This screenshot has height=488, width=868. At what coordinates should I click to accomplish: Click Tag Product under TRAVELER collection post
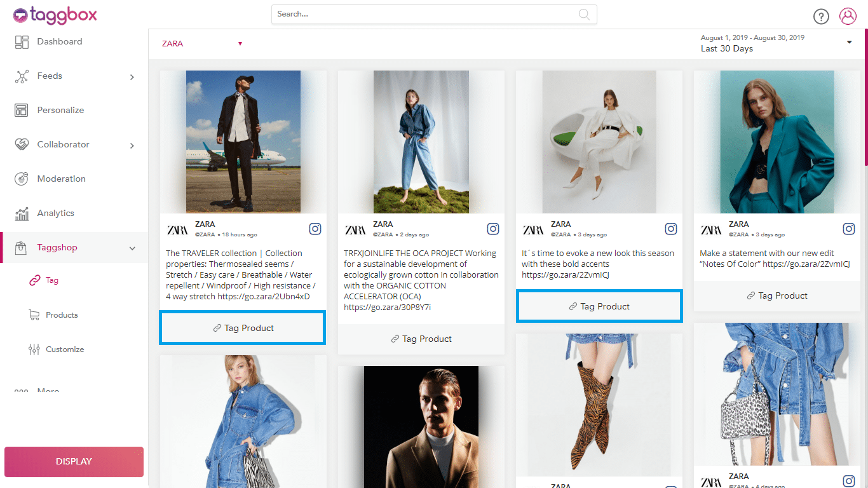[243, 328]
